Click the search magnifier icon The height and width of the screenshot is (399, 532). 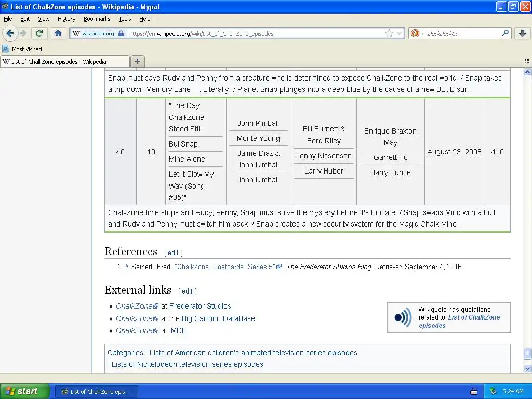coord(505,33)
